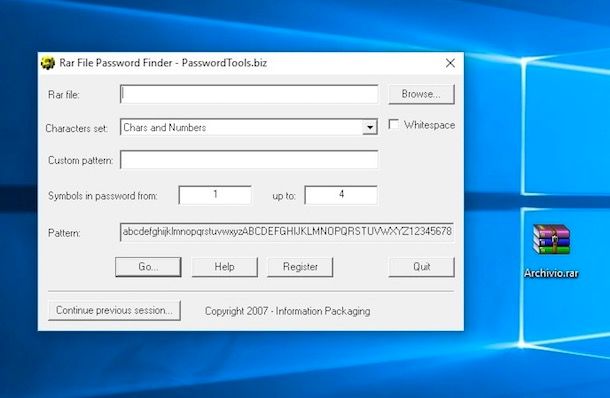The height and width of the screenshot is (398, 610).
Task: Click the Symbols in password from field
Action: coord(215,195)
